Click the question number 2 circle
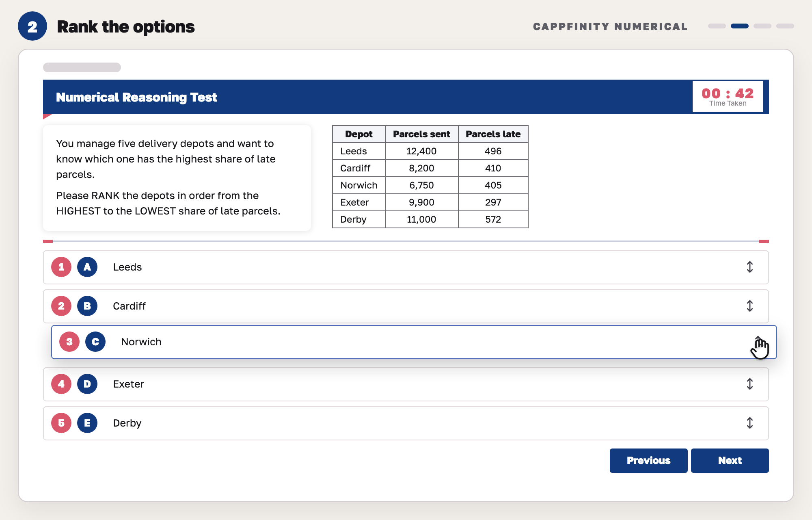Screen dimensions: 812x520 tap(32, 26)
